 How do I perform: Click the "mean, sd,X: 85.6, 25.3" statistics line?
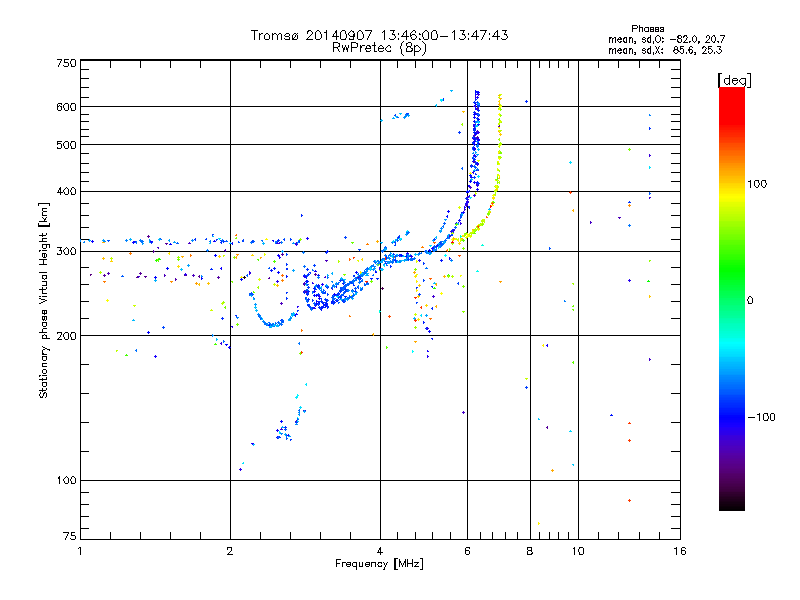pos(665,50)
